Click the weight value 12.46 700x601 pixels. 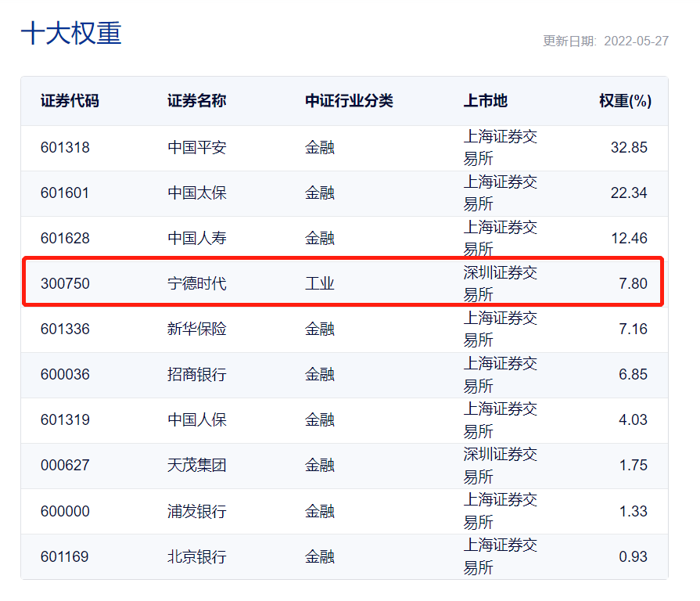pyautogui.click(x=629, y=238)
